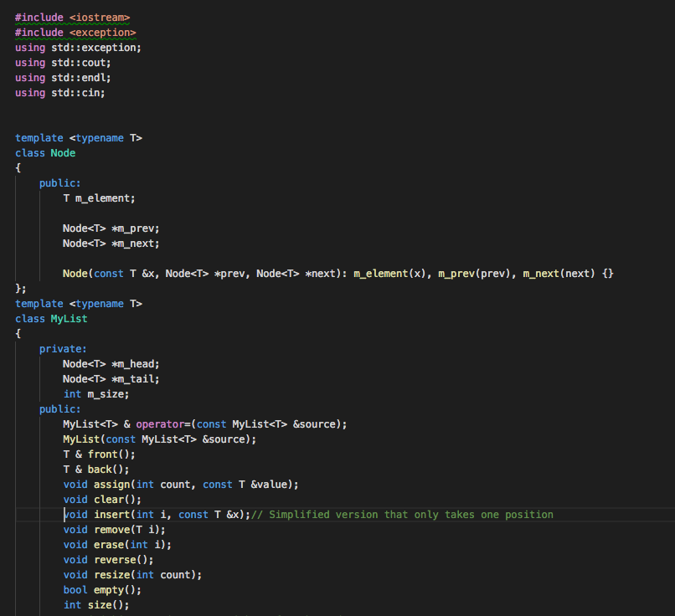
Task: Click the using std::cout line
Action: click(63, 62)
